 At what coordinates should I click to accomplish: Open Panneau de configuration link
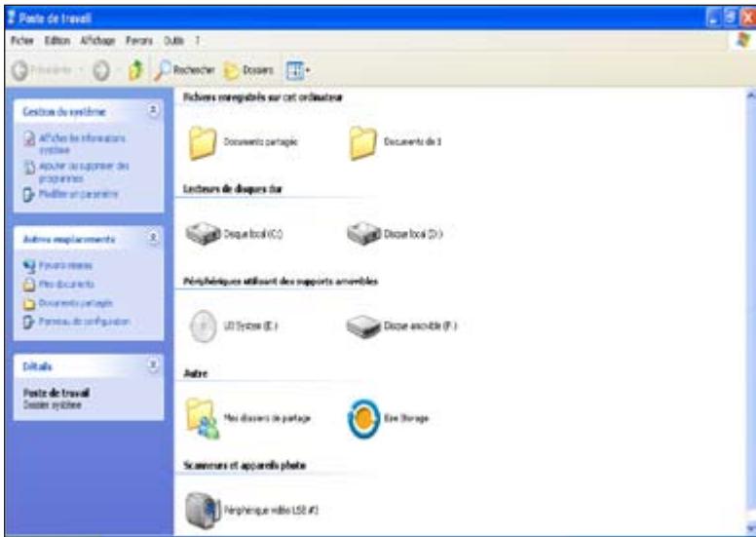click(84, 322)
